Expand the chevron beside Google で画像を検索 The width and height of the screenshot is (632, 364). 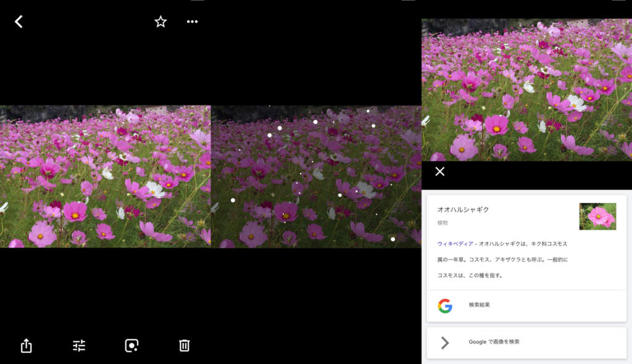point(444,342)
